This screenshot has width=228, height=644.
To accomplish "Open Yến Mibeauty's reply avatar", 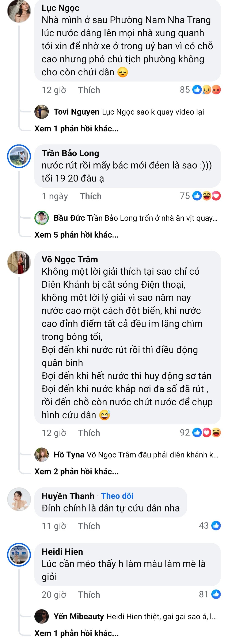I will [x=41, y=616].
